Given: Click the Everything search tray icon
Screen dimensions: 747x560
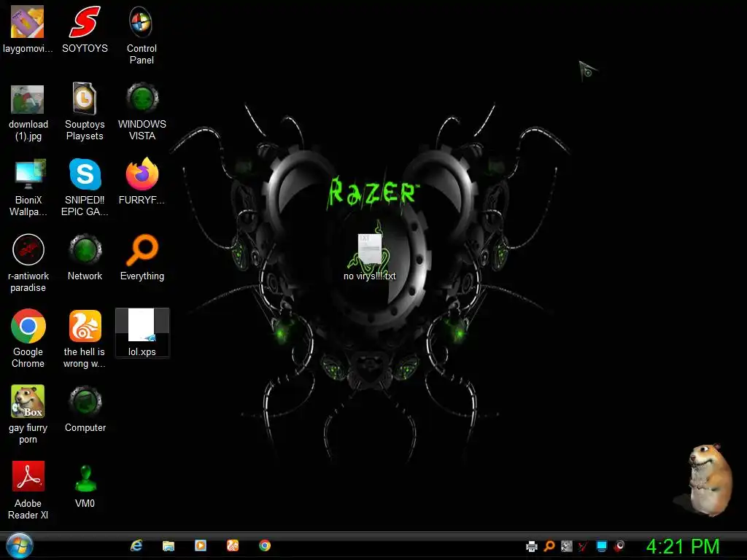Looking at the screenshot, I should coord(549,545).
